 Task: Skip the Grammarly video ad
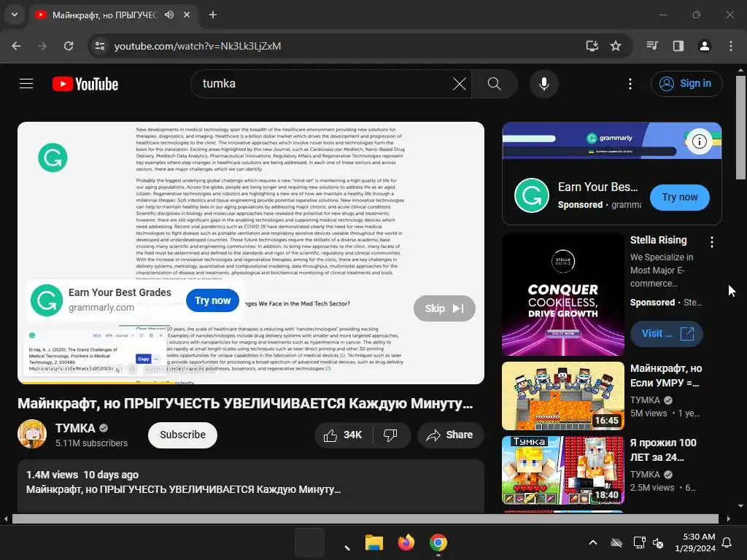pyautogui.click(x=444, y=308)
